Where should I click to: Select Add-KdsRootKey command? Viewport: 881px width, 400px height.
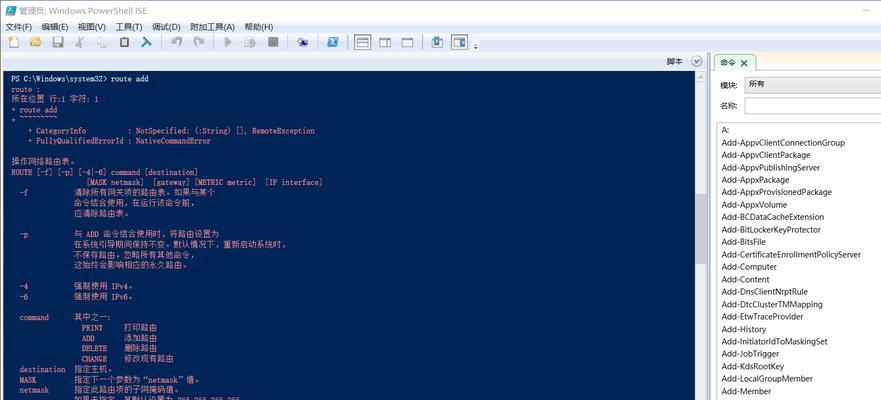point(752,366)
